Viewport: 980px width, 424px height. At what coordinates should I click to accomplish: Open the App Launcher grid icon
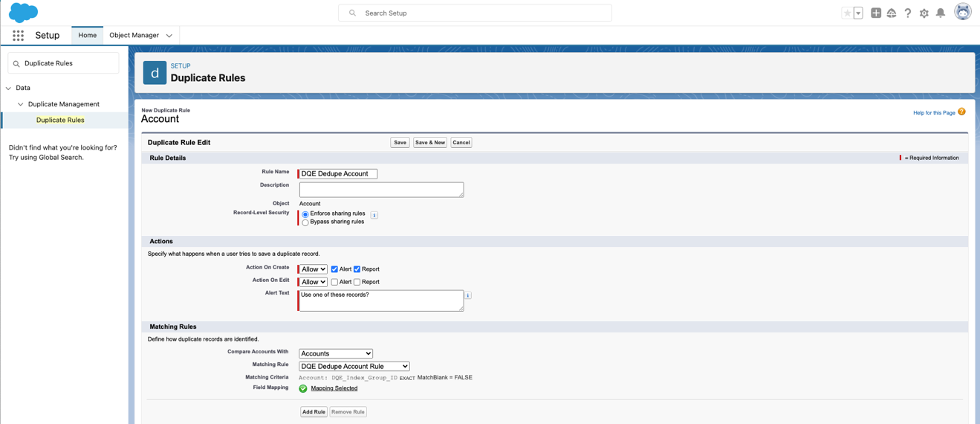coord(18,35)
